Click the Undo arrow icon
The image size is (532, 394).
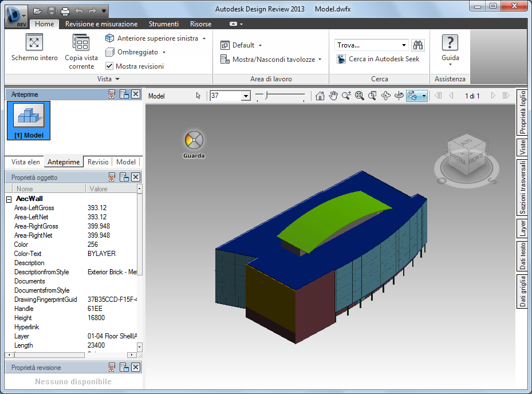tap(78, 11)
